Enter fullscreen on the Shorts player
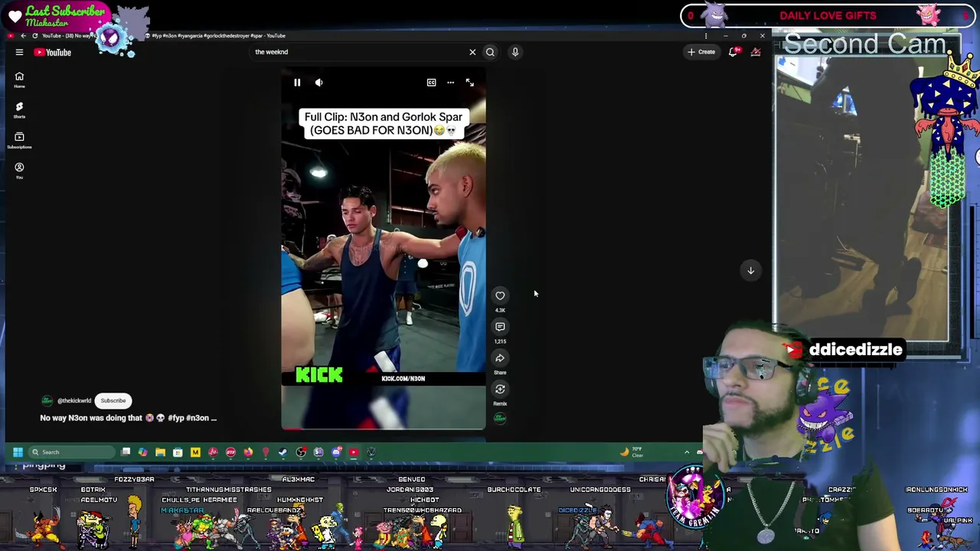This screenshot has width=980, height=551. (x=469, y=83)
